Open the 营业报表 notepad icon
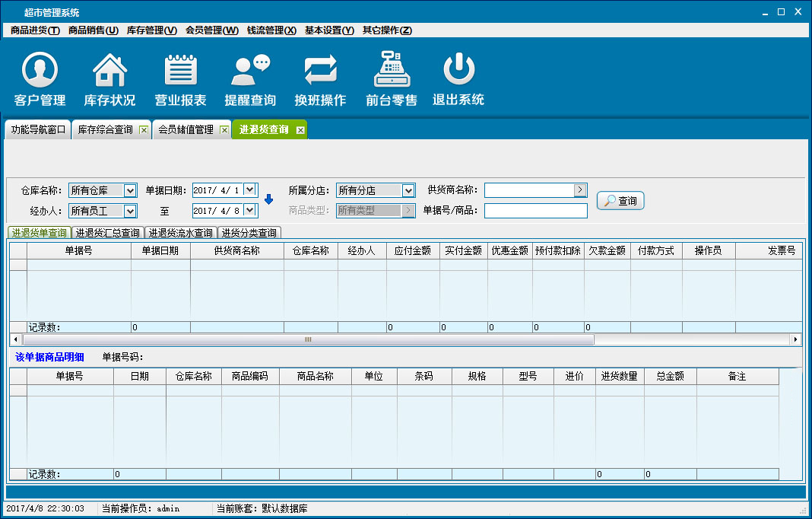The height and width of the screenshot is (519, 812). coord(180,79)
